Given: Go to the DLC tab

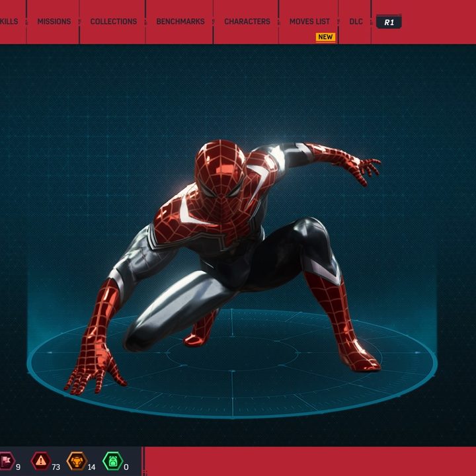Looking at the screenshot, I should pos(356,22).
